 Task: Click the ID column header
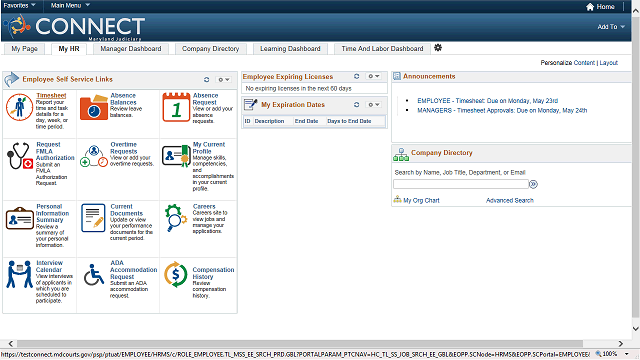point(247,121)
